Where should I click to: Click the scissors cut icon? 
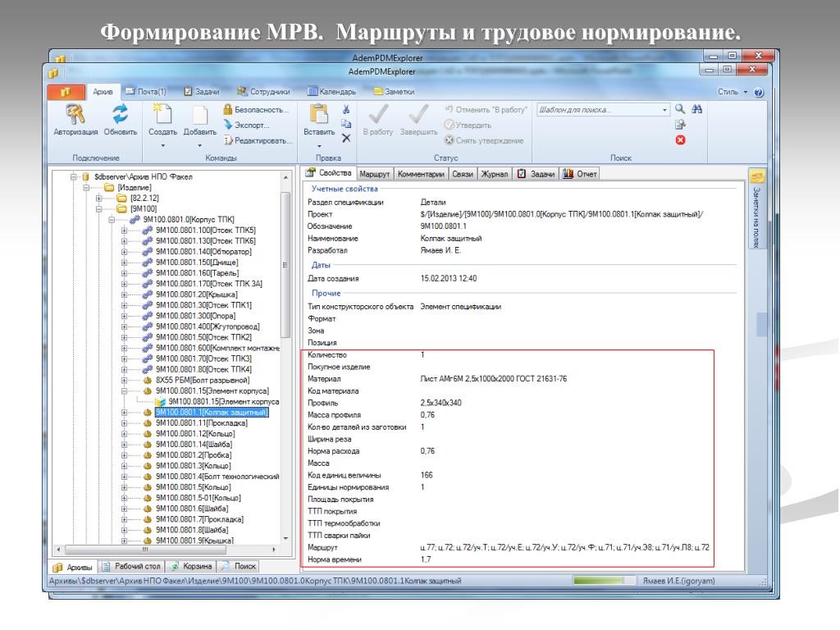tap(346, 109)
